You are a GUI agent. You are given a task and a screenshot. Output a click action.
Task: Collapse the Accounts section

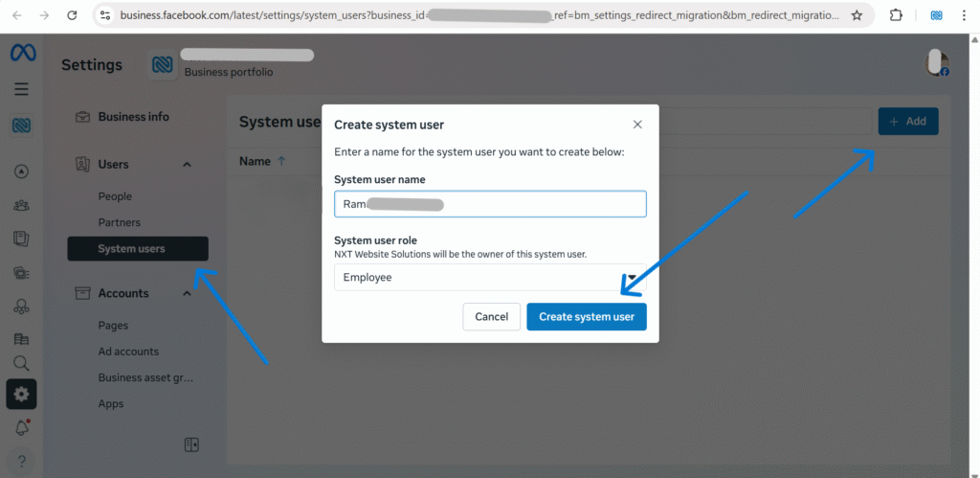[x=187, y=294]
